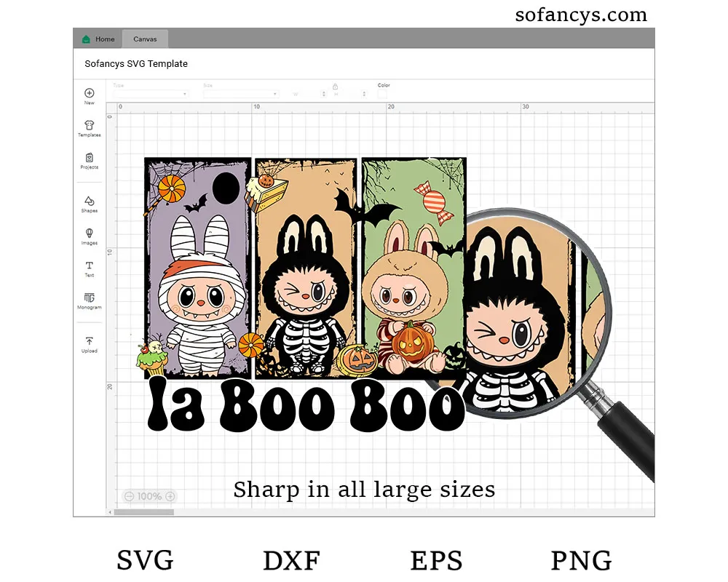Click the W width stepper arrows
728x582 pixels.
point(324,94)
